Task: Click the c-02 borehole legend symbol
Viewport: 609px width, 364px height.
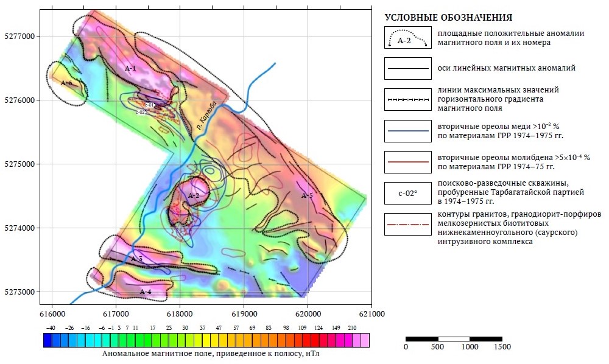Action: [408, 193]
